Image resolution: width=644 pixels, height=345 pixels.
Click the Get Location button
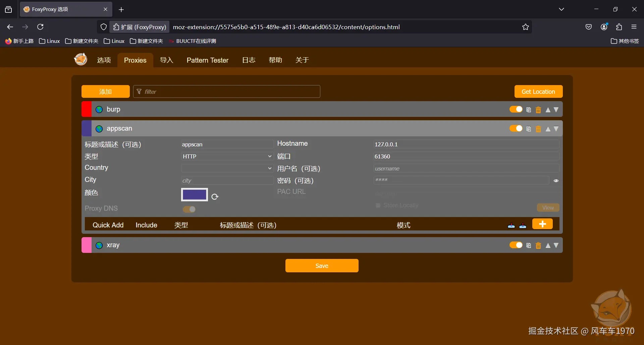coord(538,91)
